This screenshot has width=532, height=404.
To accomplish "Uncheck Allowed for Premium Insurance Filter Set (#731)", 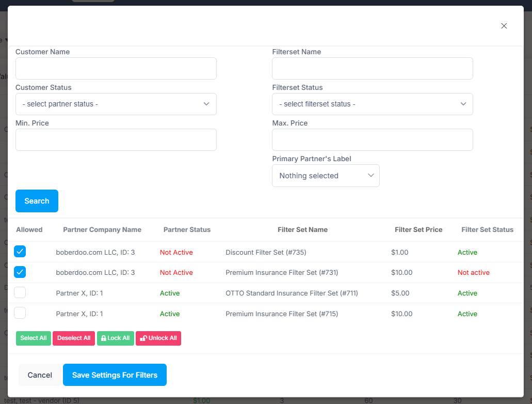I will (20, 272).
